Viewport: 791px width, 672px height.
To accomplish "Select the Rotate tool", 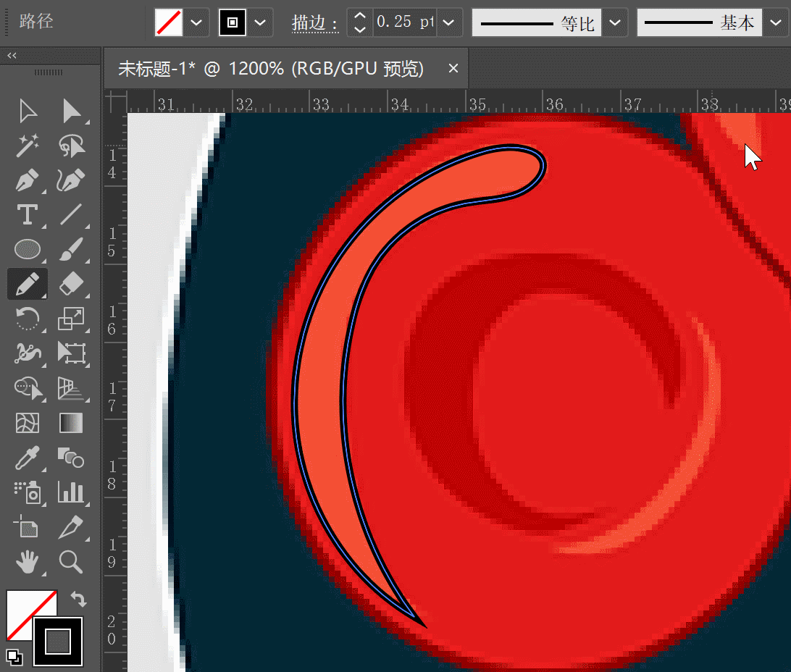I will click(28, 319).
